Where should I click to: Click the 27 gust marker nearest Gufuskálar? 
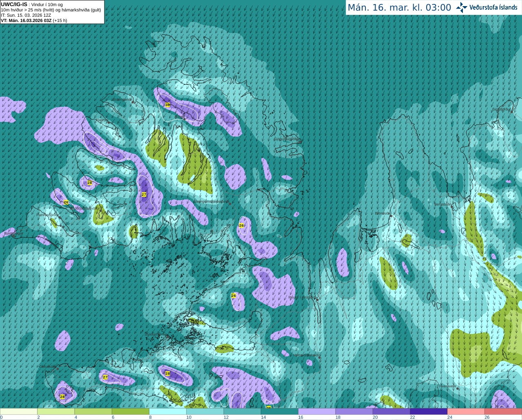[x=105, y=377]
